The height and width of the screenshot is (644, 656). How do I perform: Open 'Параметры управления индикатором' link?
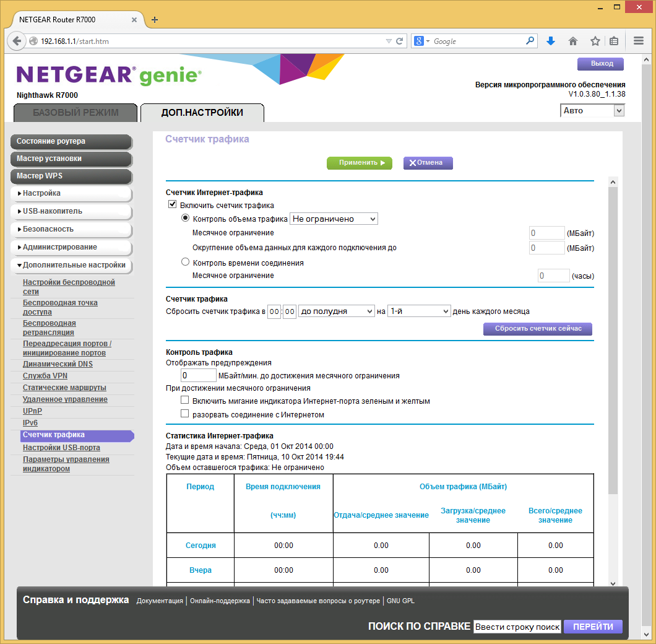click(x=66, y=464)
